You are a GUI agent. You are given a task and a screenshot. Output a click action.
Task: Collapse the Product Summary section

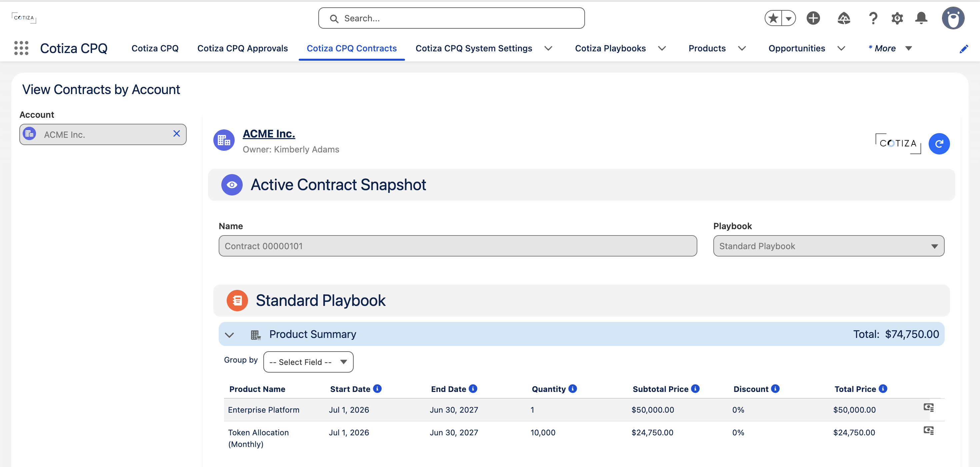229,335
